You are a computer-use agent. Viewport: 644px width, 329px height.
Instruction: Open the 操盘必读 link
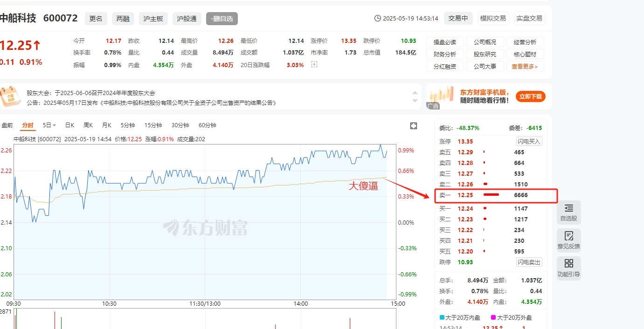(x=445, y=42)
